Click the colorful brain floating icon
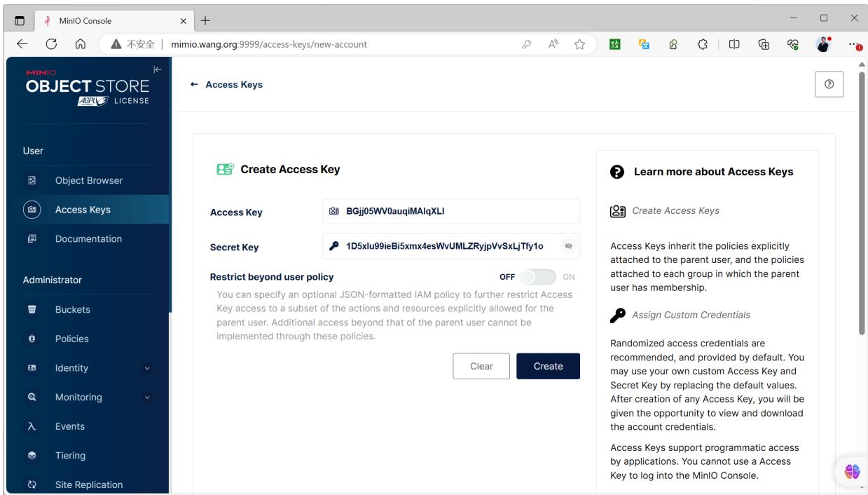The width and height of the screenshot is (868, 495). point(853,472)
